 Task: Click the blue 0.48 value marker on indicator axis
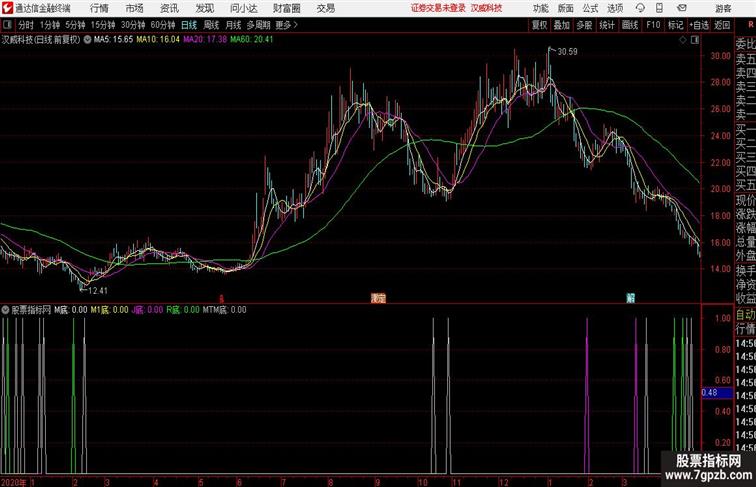(x=717, y=392)
